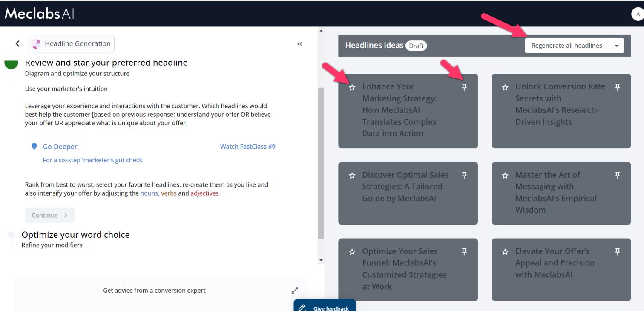
Task: Click the disabled Continue button
Action: coord(50,215)
